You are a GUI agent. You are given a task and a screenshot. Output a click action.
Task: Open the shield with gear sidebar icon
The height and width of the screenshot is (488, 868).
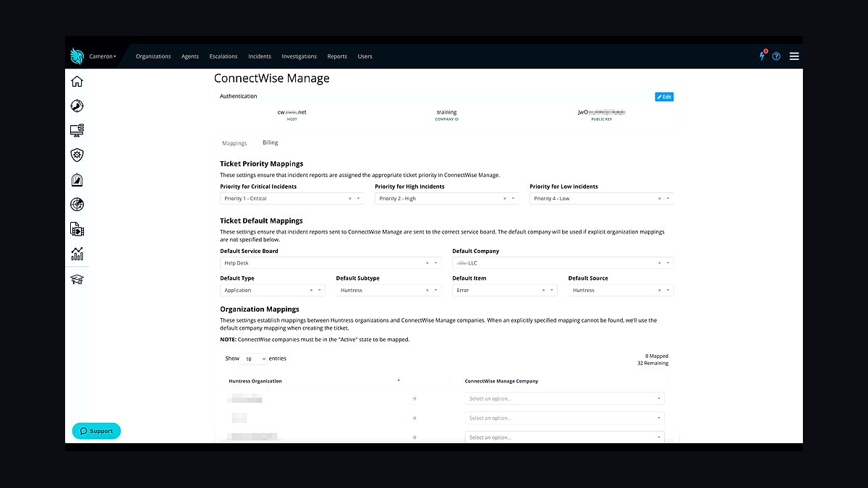(77, 155)
